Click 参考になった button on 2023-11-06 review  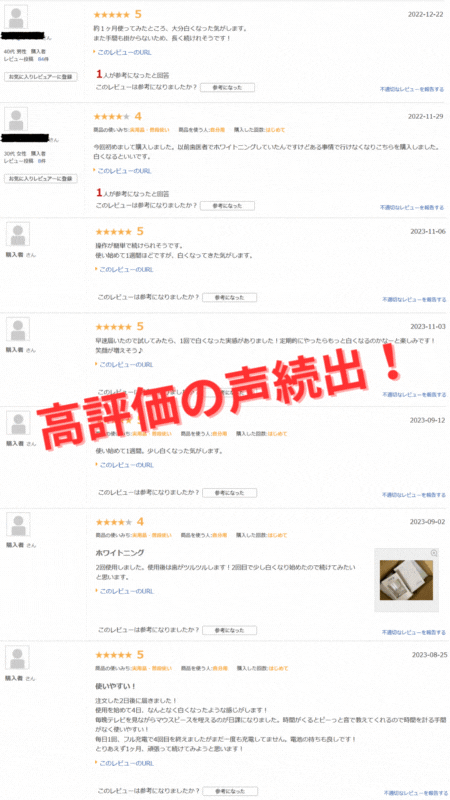point(229,297)
